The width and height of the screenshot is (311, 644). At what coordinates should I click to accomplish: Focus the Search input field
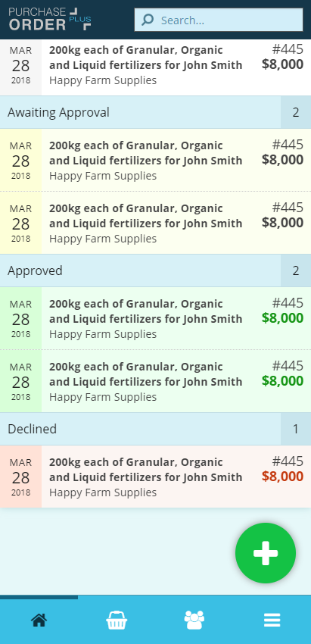tap(219, 20)
